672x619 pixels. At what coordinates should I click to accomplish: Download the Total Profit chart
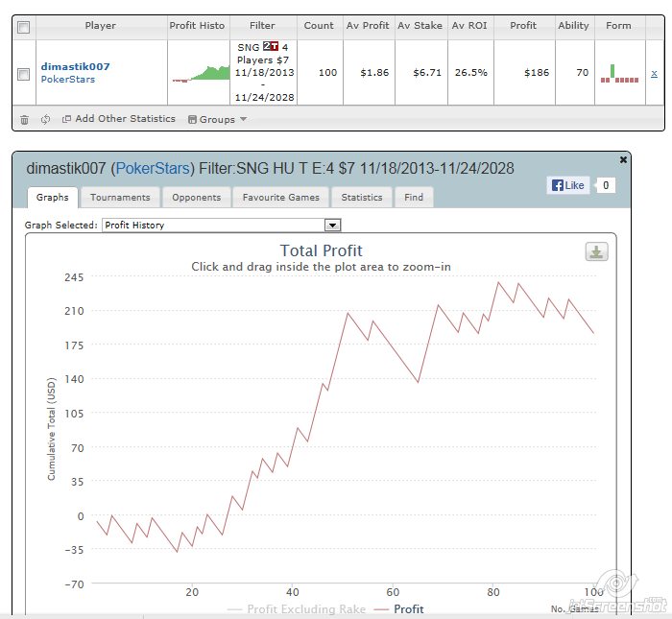(x=597, y=251)
